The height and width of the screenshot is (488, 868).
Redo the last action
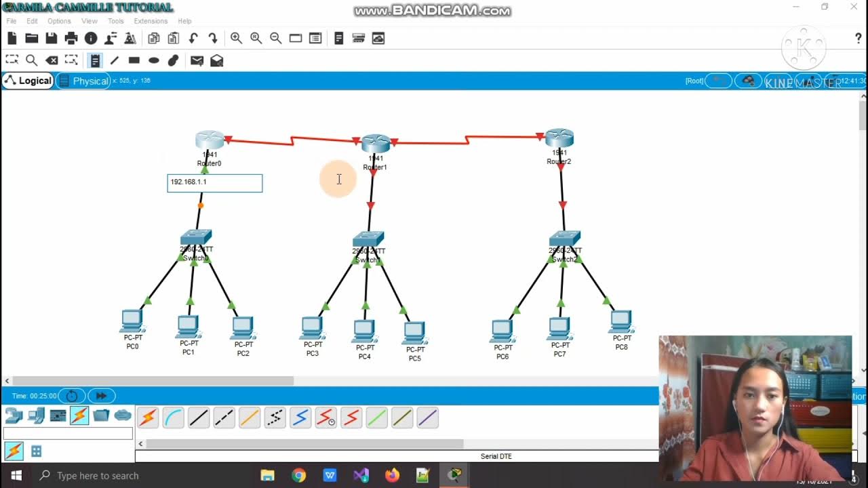(x=213, y=39)
